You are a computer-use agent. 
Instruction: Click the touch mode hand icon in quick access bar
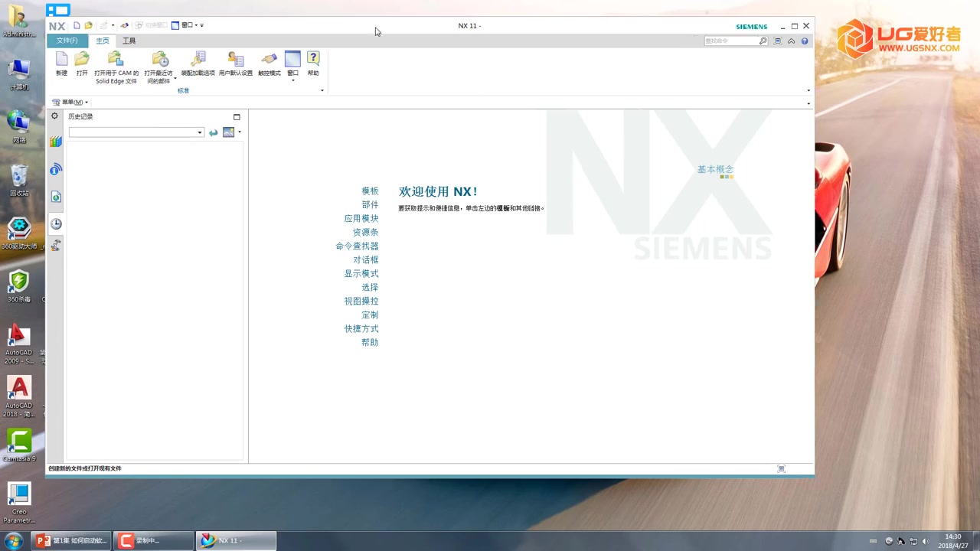pyautogui.click(x=125, y=25)
